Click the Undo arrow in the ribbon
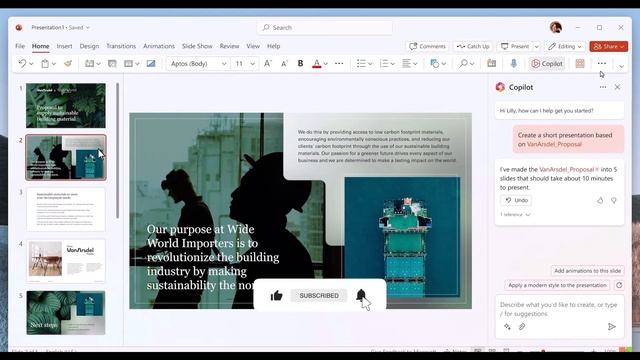 (22, 64)
